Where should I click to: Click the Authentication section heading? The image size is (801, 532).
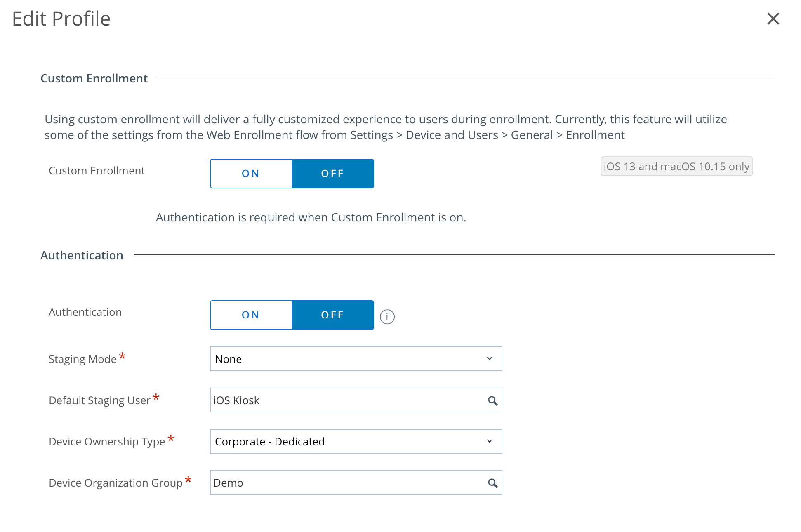(x=82, y=255)
